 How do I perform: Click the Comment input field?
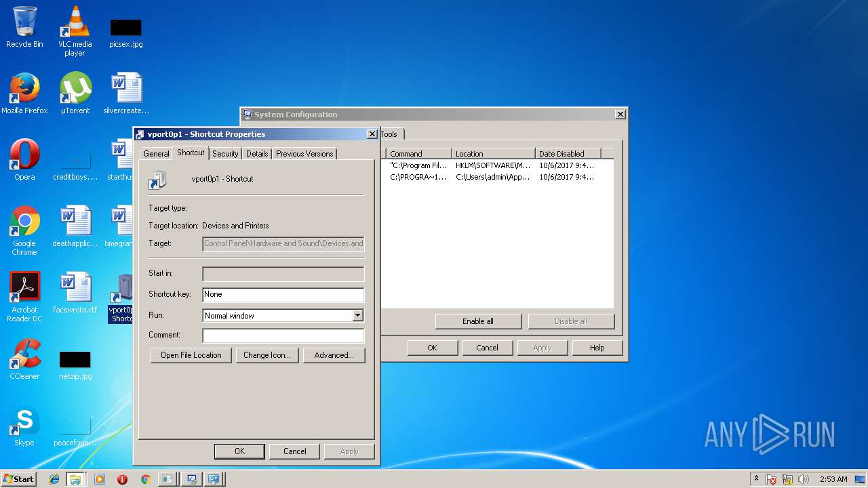(x=283, y=335)
